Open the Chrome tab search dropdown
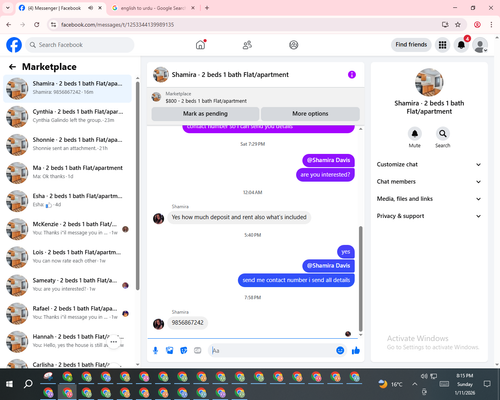The image size is (500, 400). coord(8,8)
